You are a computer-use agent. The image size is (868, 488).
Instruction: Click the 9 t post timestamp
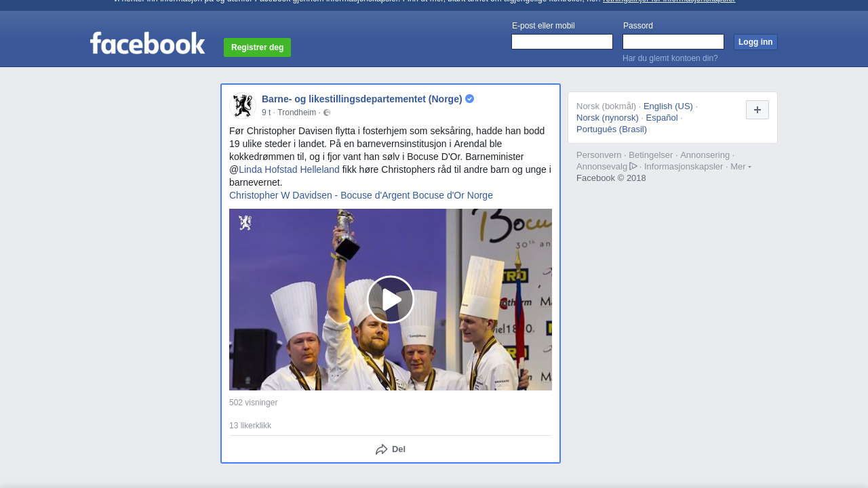(x=266, y=113)
